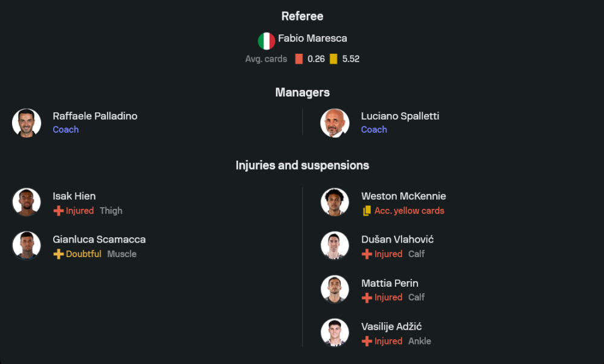Click the red card icon in Avg. cards
The width and height of the screenshot is (604, 364).
299,59
